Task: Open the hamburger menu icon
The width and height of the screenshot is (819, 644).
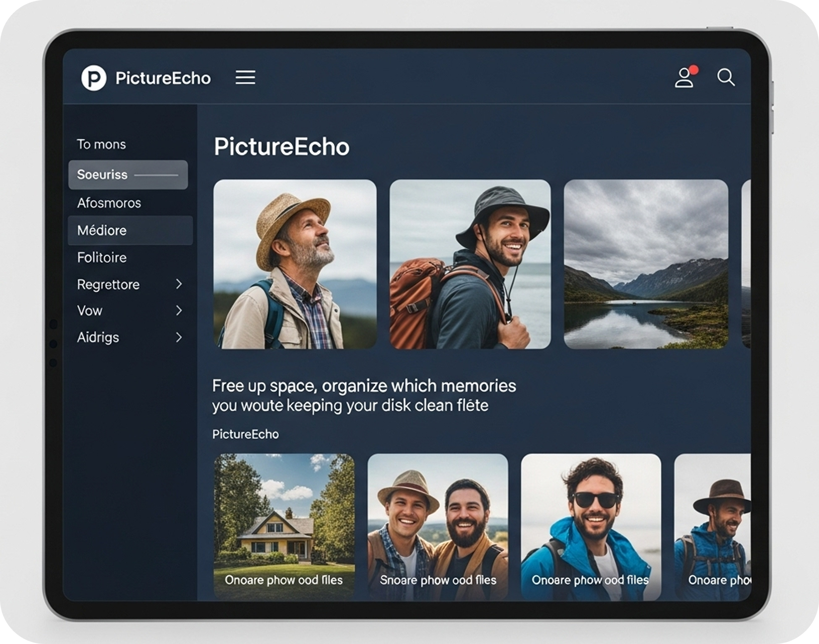Action: tap(245, 77)
